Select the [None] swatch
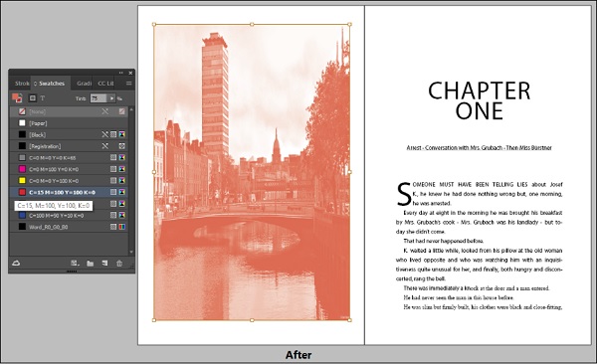Screen dimensions: 597x364 pos(69,111)
